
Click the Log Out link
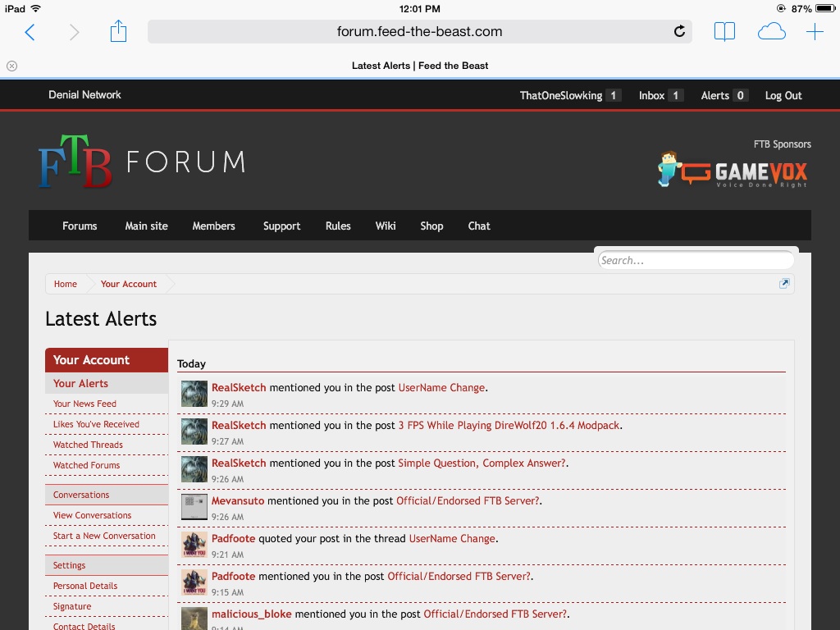[x=783, y=95]
